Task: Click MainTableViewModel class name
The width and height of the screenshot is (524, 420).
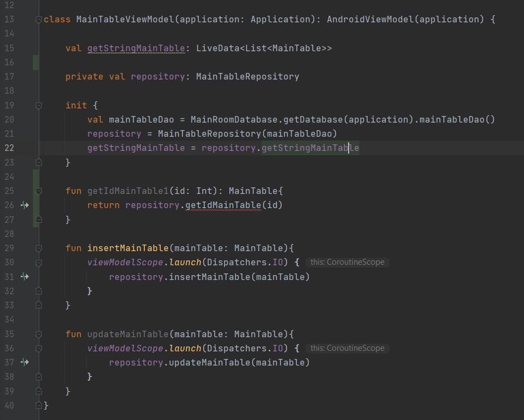Action: (x=125, y=20)
